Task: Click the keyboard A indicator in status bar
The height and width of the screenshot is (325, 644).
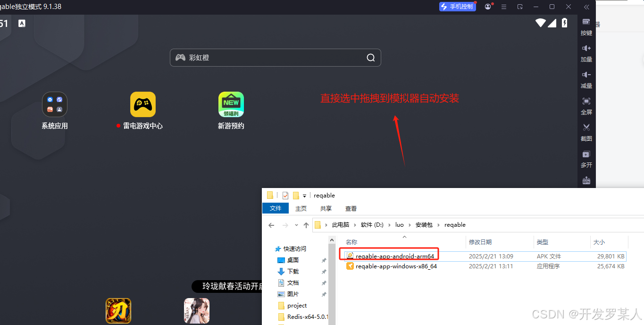Action: 22,23
